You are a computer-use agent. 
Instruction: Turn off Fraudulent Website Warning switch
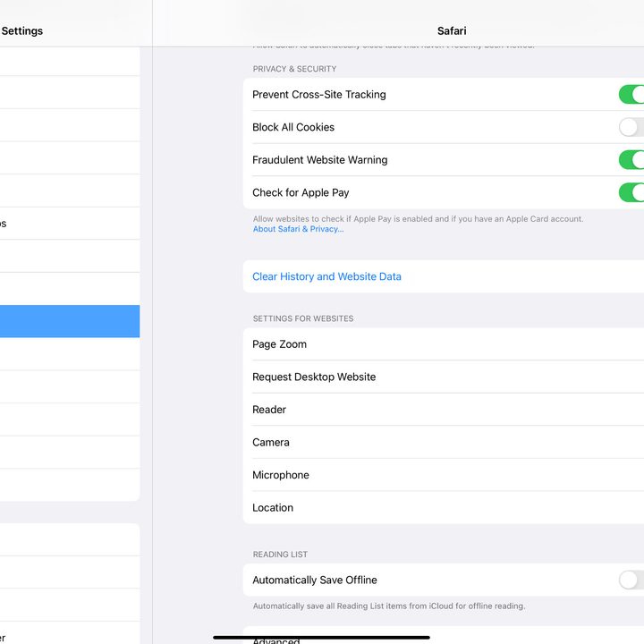pyautogui.click(x=631, y=160)
